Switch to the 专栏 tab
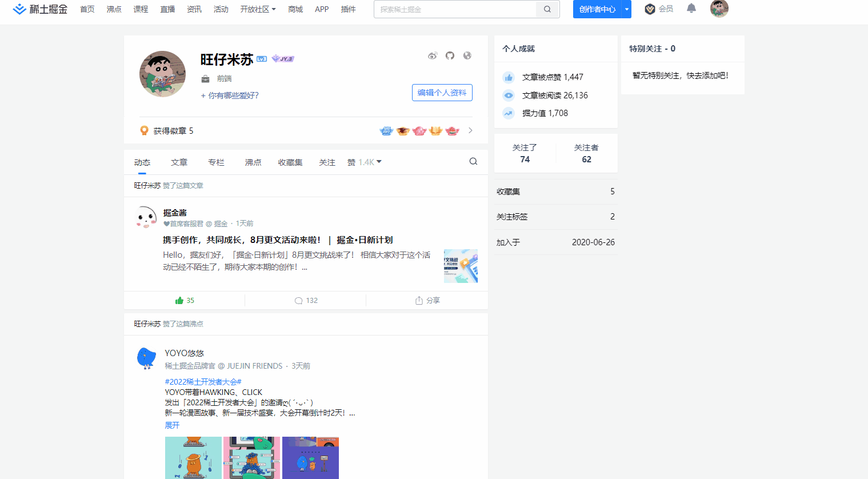The width and height of the screenshot is (868, 479). 217,162
